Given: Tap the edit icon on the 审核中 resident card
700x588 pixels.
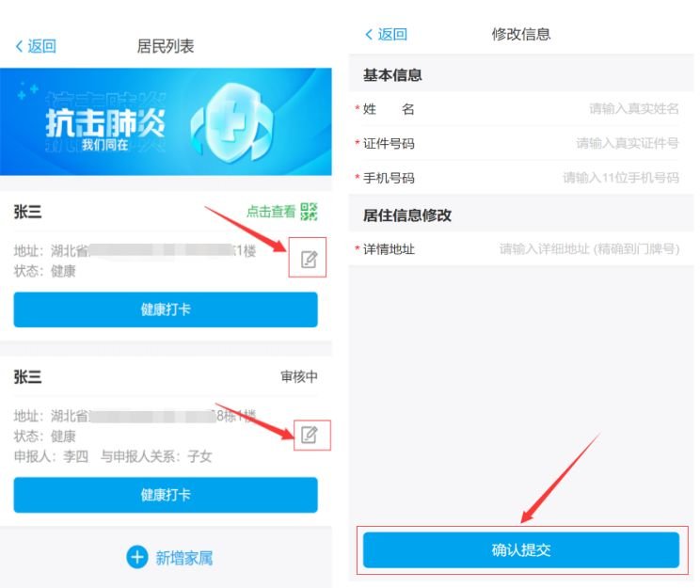Looking at the screenshot, I should [309, 435].
